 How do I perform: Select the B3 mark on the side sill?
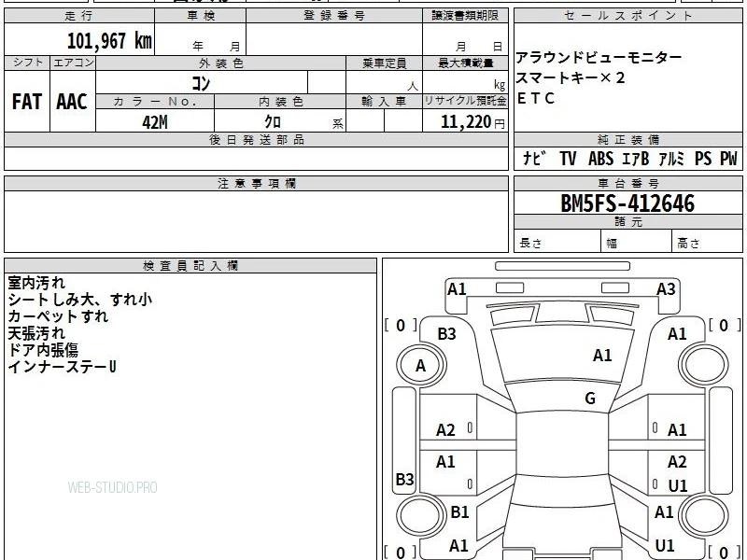coord(404,479)
